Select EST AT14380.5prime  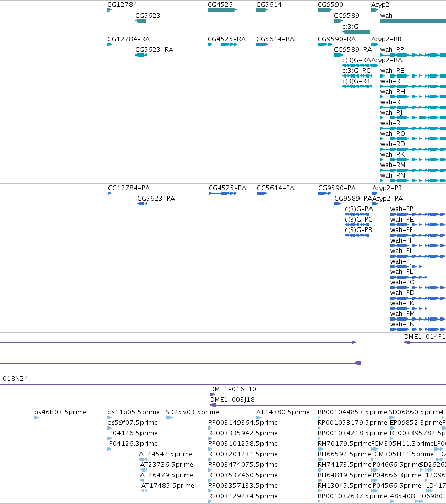pos(283,412)
